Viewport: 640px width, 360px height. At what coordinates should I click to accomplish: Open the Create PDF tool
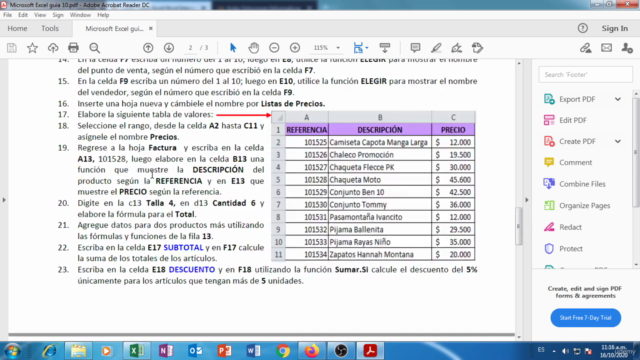pyautogui.click(x=577, y=141)
